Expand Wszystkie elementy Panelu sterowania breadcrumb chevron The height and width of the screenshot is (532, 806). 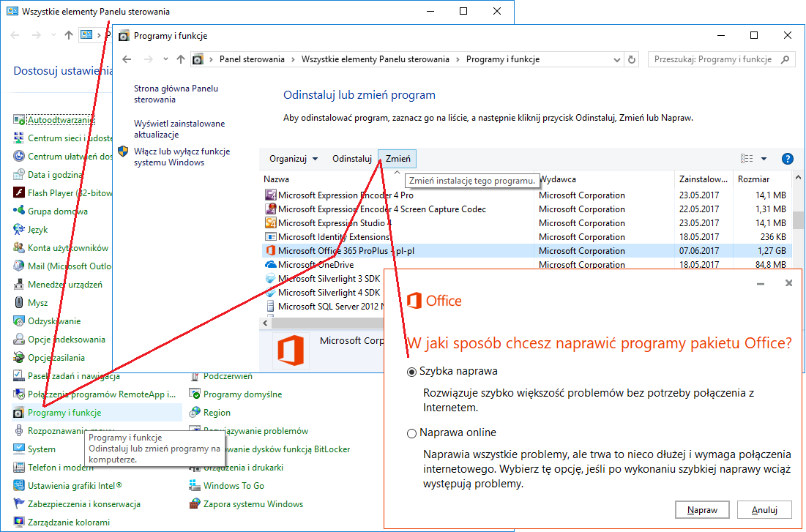click(458, 59)
